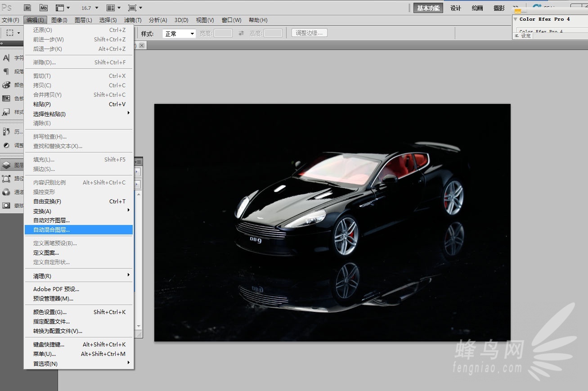Collapse the Color Efex Pro 4 triangle
This screenshot has height=391, width=588.
click(x=516, y=19)
